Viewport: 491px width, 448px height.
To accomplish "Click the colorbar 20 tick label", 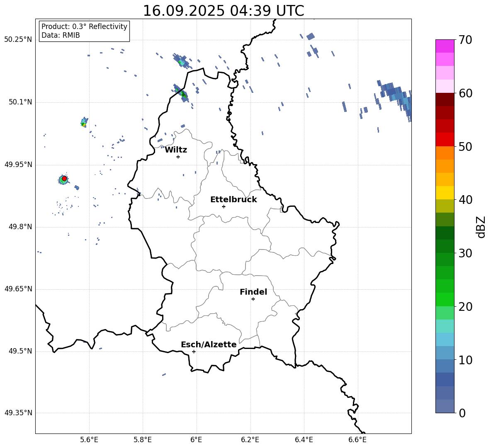I will click(465, 307).
